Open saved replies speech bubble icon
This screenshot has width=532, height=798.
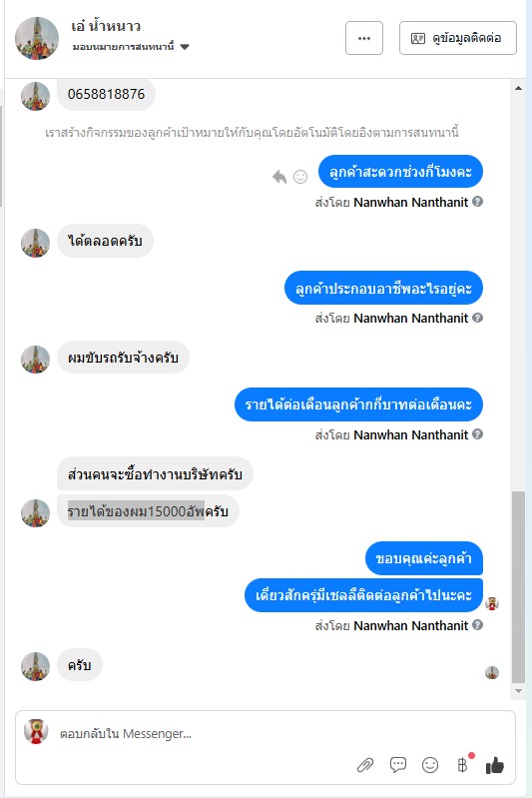coord(397,764)
